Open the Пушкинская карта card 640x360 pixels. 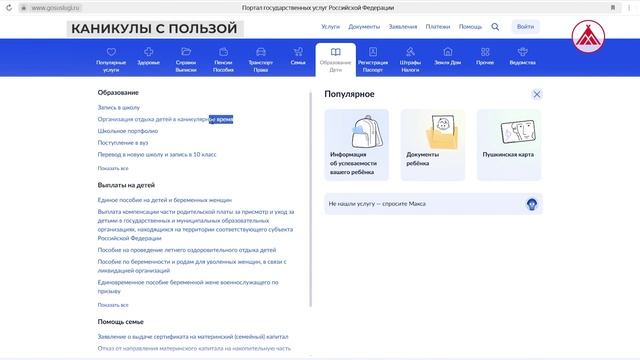[x=509, y=145]
